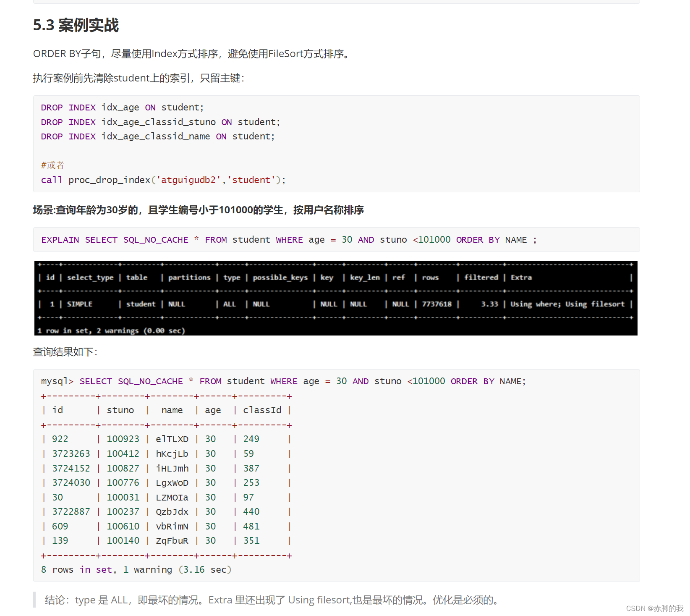690x616 pixels.
Task: Click rows value 7737618 in EXPLAIN output
Action: coord(437,304)
